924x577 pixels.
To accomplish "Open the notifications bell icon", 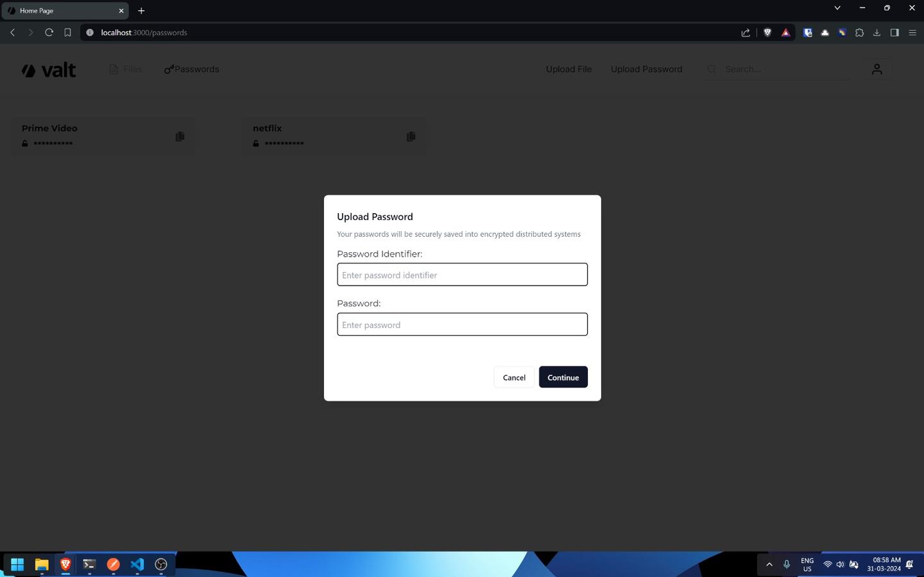I will pos(910,564).
